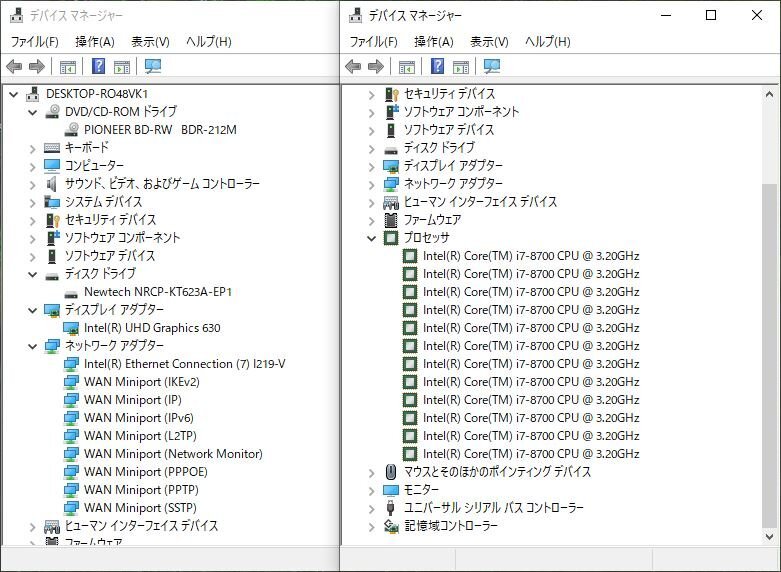Collapse ネットワーク アダプター in left window
The width and height of the screenshot is (781, 572).
click(33, 346)
